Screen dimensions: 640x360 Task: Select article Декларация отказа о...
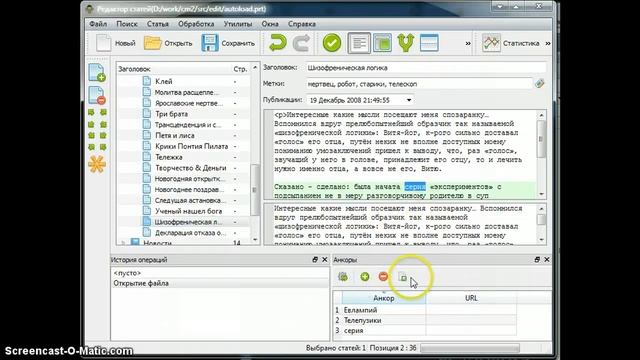[x=191, y=233]
